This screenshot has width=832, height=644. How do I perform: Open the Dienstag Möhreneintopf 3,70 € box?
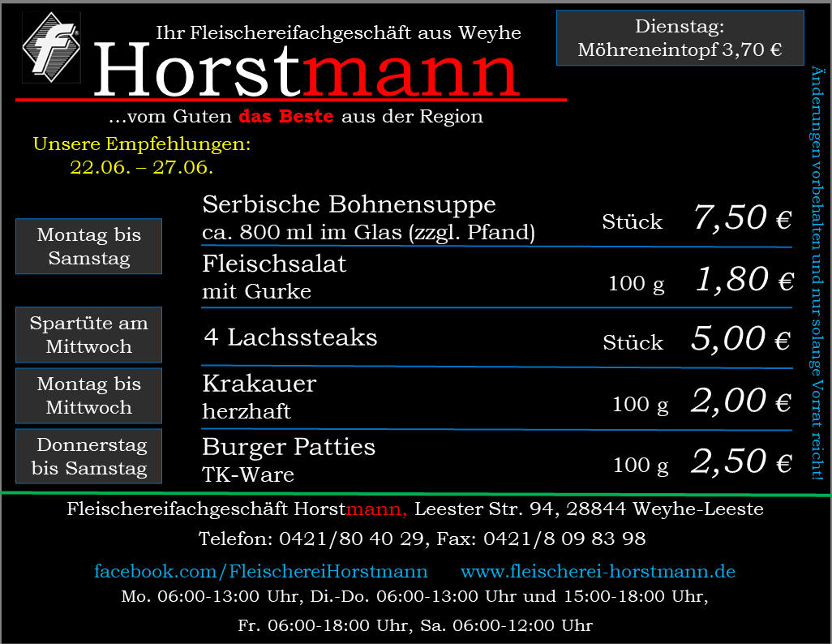pos(680,37)
